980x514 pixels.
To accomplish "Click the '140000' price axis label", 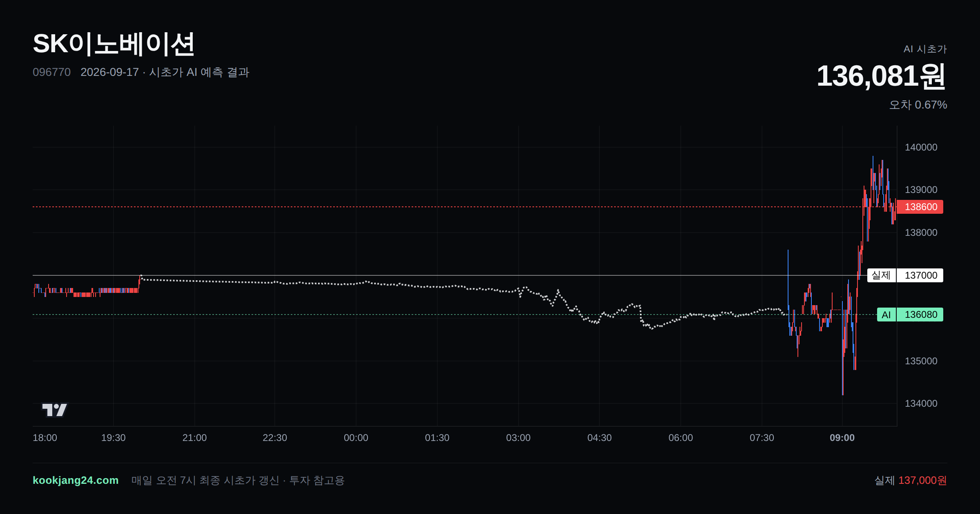I will click(921, 147).
